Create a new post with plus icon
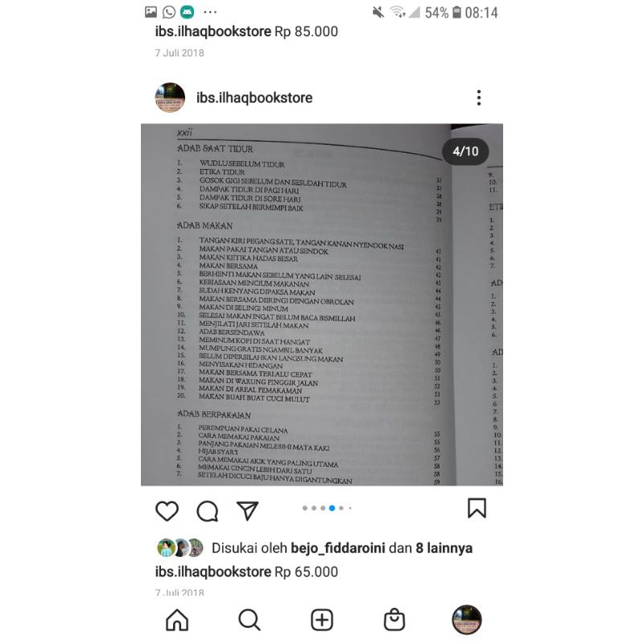The width and height of the screenshot is (644, 644). (x=321, y=620)
